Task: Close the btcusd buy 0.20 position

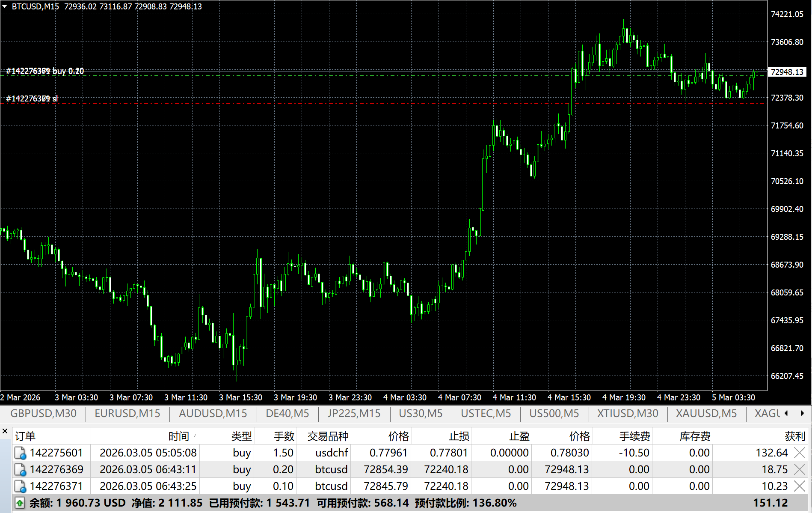Action: coord(799,470)
